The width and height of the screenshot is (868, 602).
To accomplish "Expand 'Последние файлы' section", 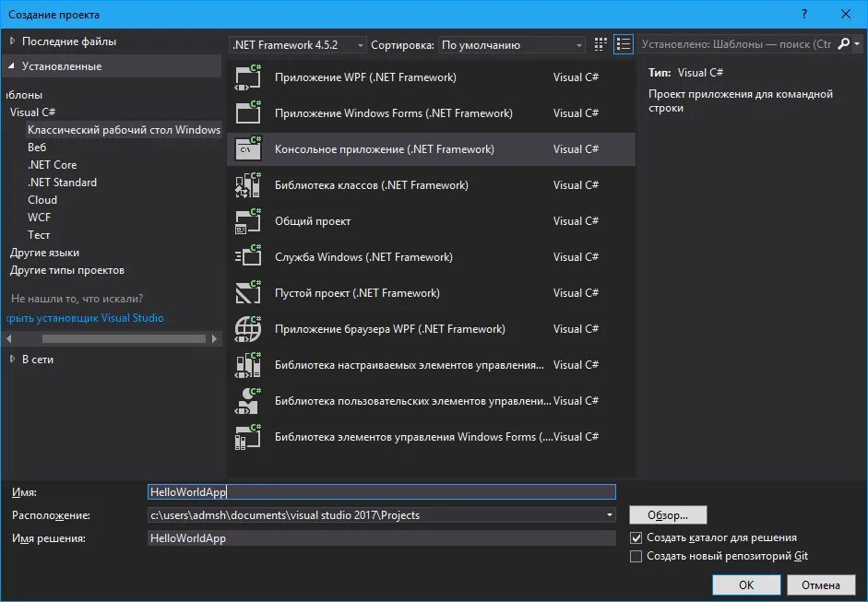I will pyautogui.click(x=12, y=41).
